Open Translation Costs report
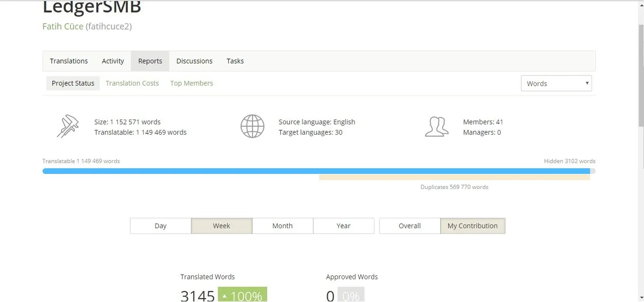The height and width of the screenshot is (302, 644). click(132, 83)
